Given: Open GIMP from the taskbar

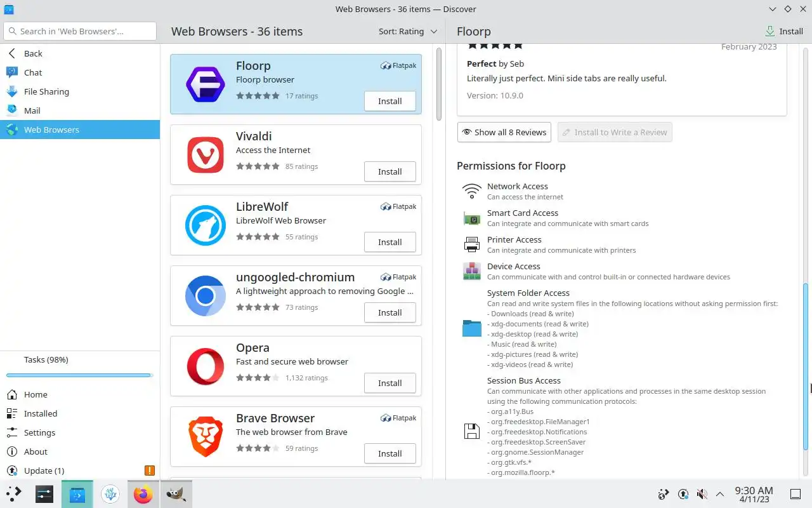Looking at the screenshot, I should (x=176, y=494).
